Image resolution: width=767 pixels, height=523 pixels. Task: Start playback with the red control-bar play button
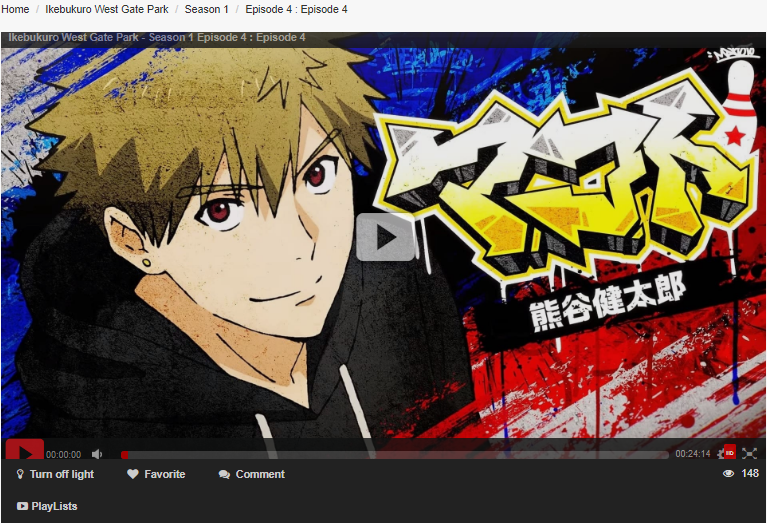tap(25, 451)
